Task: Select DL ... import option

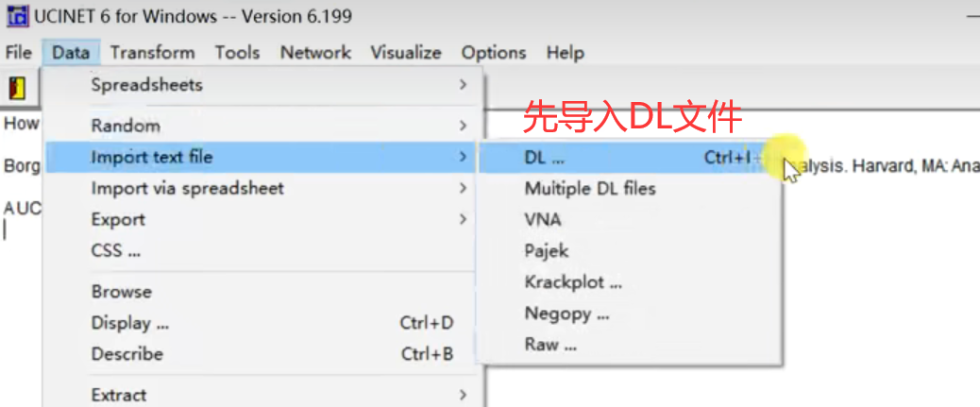Action: pos(630,158)
